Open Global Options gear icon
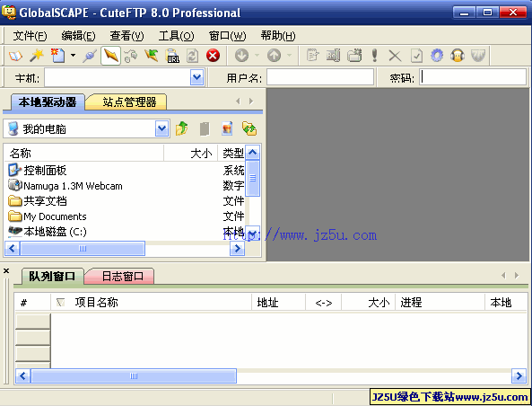 tap(437, 56)
